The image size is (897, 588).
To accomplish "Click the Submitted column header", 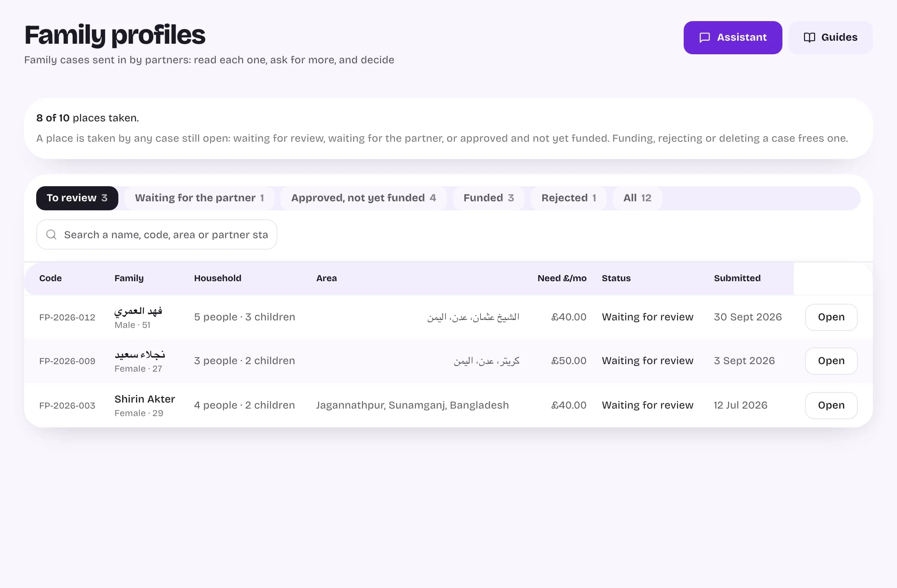I will (737, 279).
